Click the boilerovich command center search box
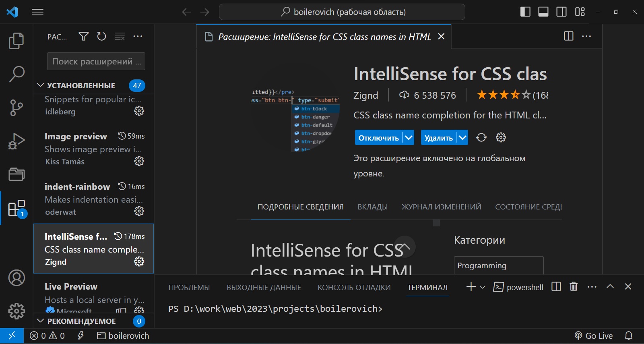The height and width of the screenshot is (344, 644). coord(342,12)
